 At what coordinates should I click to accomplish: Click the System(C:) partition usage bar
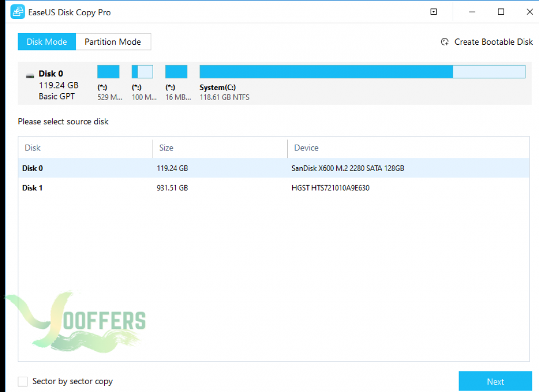click(x=362, y=72)
